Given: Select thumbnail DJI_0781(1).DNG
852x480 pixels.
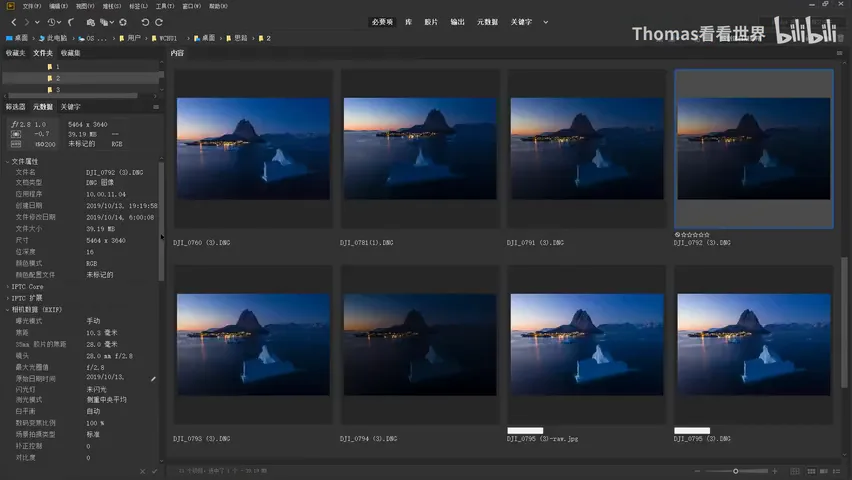Looking at the screenshot, I should pos(419,148).
